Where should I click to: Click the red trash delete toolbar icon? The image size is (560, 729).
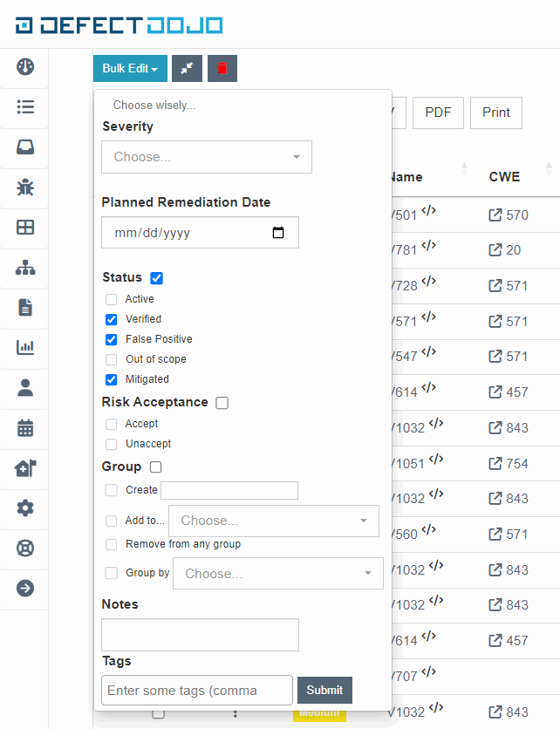tap(222, 68)
